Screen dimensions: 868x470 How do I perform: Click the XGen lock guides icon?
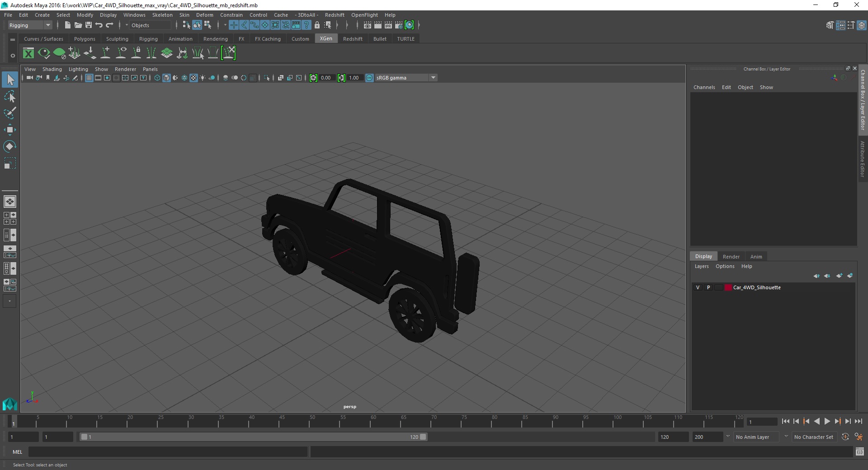(x=136, y=53)
